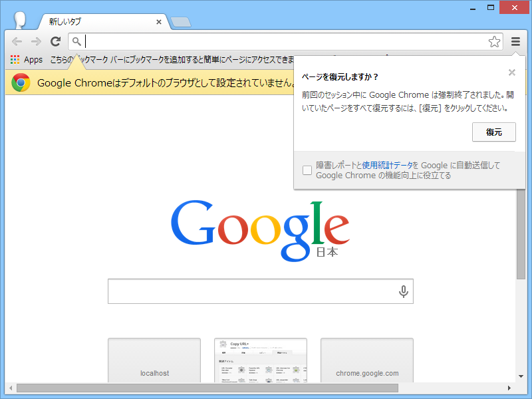Click the Google 日本 logo

[x=260, y=231]
